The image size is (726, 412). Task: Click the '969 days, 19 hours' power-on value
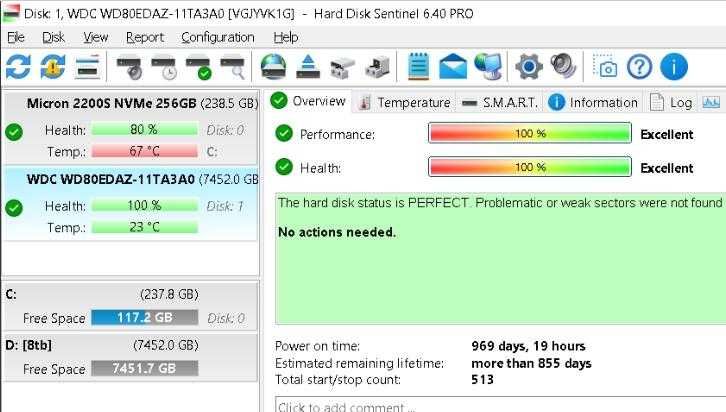pyautogui.click(x=528, y=346)
